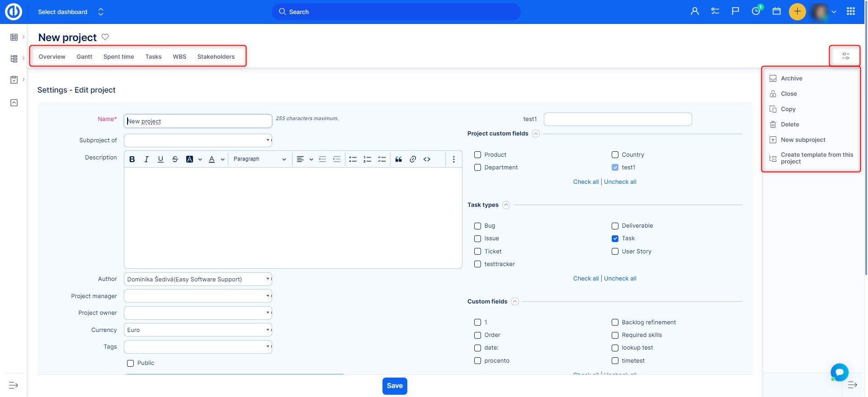The height and width of the screenshot is (397, 868).
Task: Collapse the Task types section
Action: (x=506, y=205)
